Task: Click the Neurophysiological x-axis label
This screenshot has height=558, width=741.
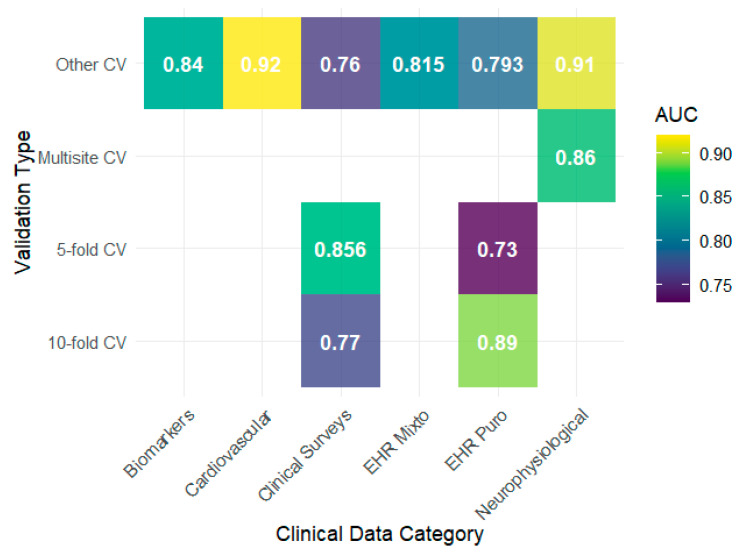Action: click(x=533, y=462)
